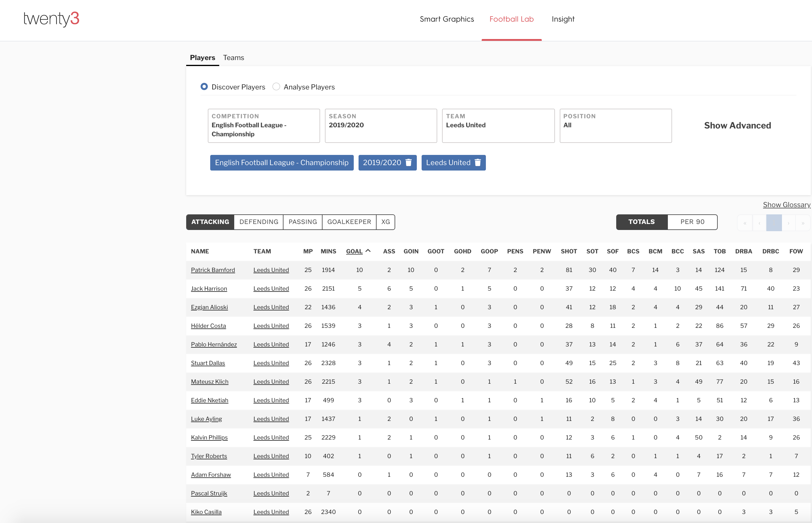Go to first page of results
The image size is (812, 523).
(x=745, y=223)
